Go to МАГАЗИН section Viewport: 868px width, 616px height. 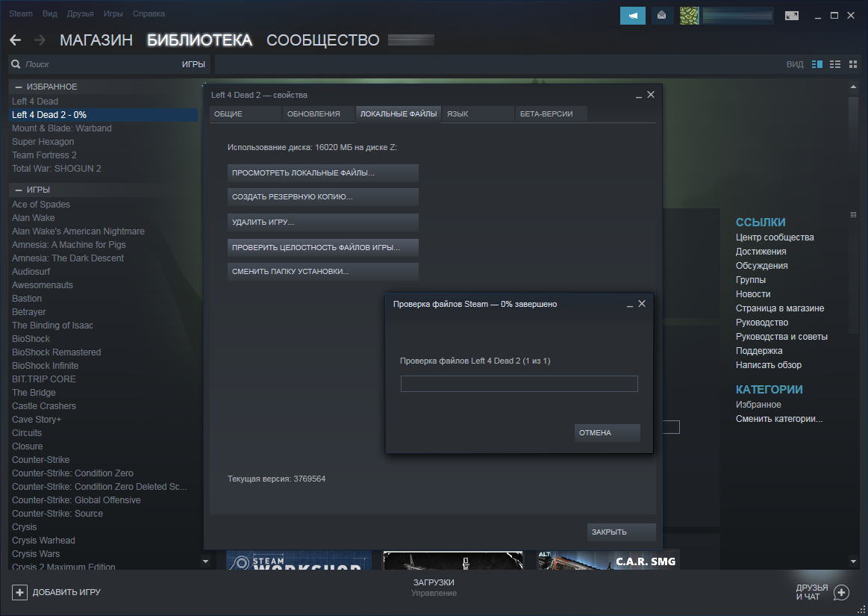[96, 40]
